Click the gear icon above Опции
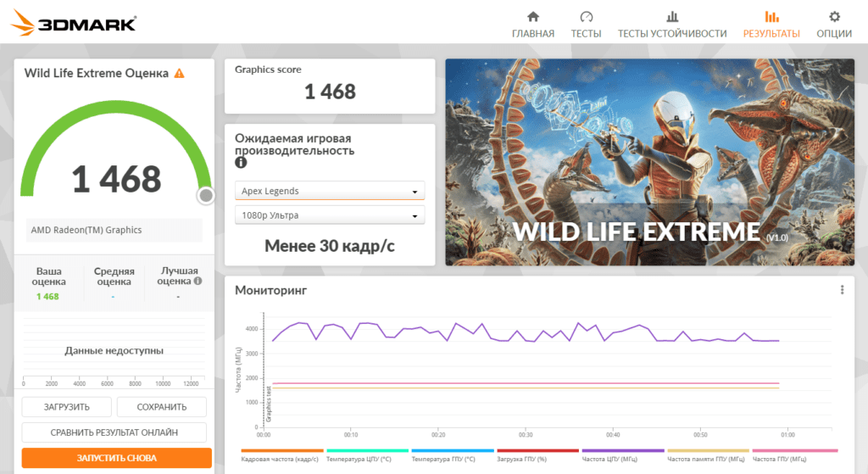This screenshot has height=474, width=868. tap(834, 16)
